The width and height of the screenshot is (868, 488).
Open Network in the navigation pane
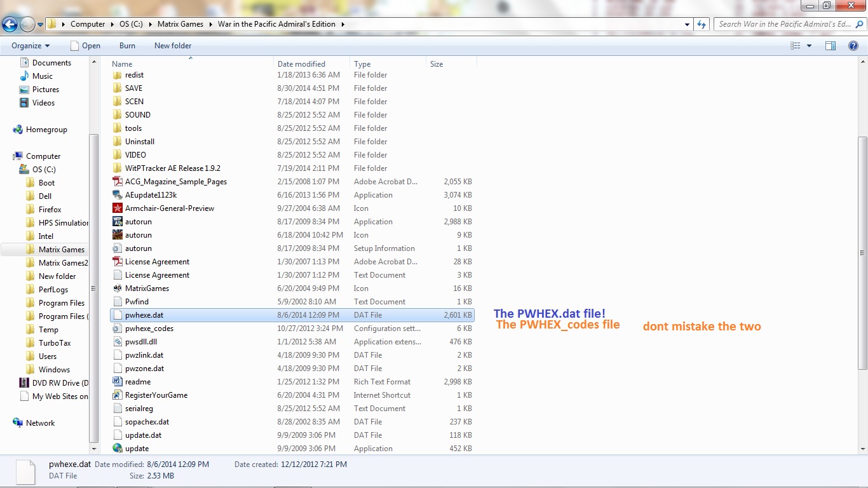(x=34, y=423)
